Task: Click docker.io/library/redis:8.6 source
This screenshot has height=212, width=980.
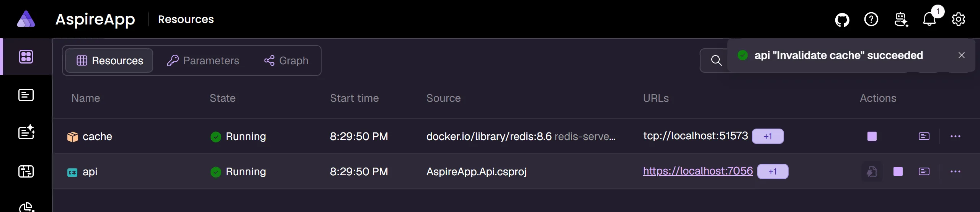Action: (x=489, y=136)
